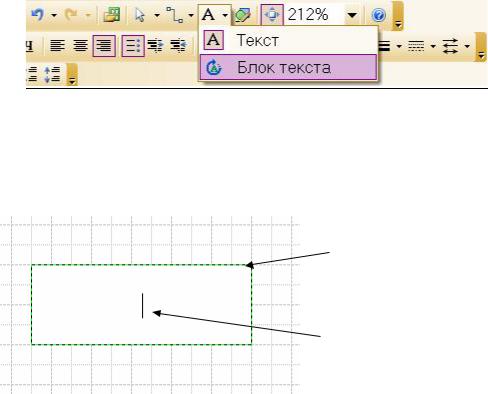Expand the Pointer tool dropdown arrow

[x=157, y=15]
